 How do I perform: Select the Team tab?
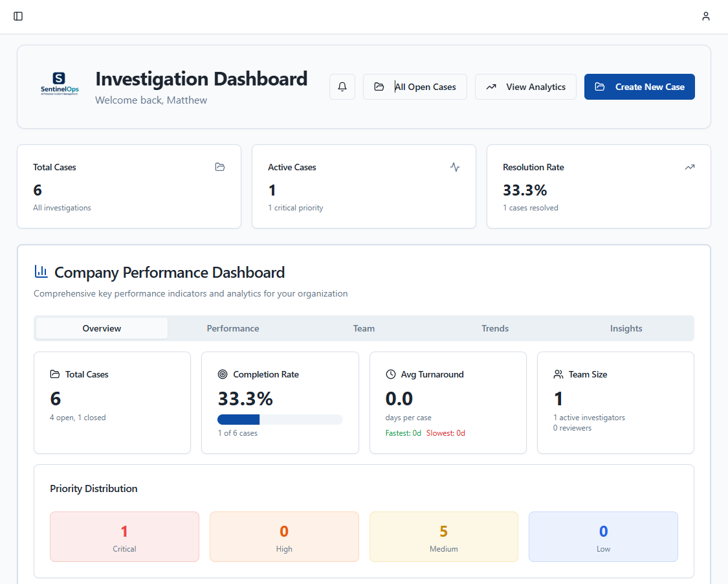[364, 328]
